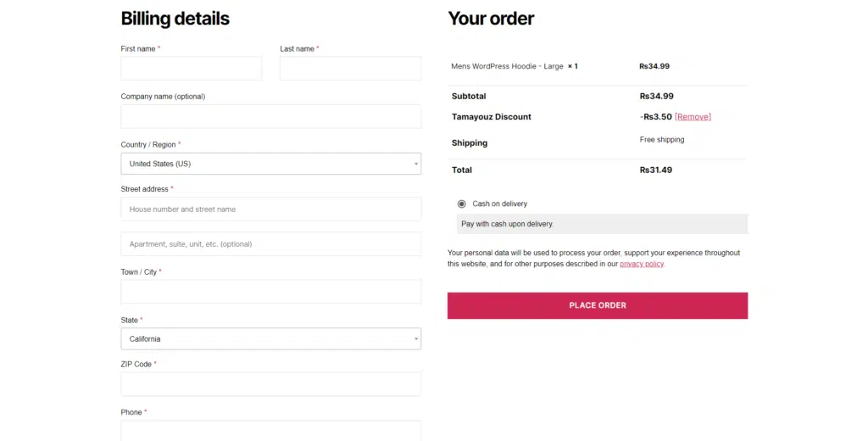The width and height of the screenshot is (868, 441).
Task: Open the Country / Region dropdown
Action: [270, 164]
